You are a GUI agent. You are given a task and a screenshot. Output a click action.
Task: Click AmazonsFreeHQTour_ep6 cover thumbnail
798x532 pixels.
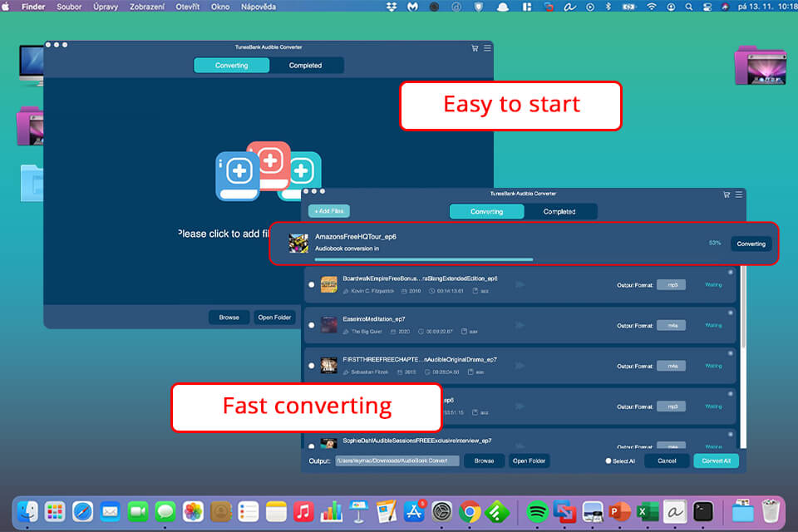coord(298,244)
